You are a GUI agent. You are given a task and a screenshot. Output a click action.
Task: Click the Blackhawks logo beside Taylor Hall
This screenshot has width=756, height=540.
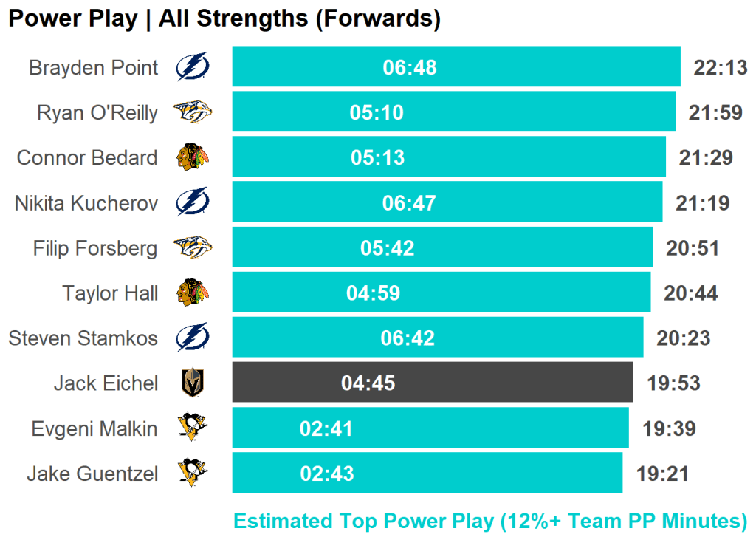coord(192,293)
